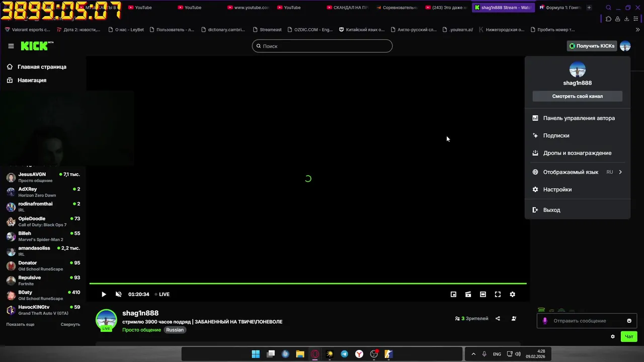
Task: Click Показать еще in sidebar
Action: point(20,324)
